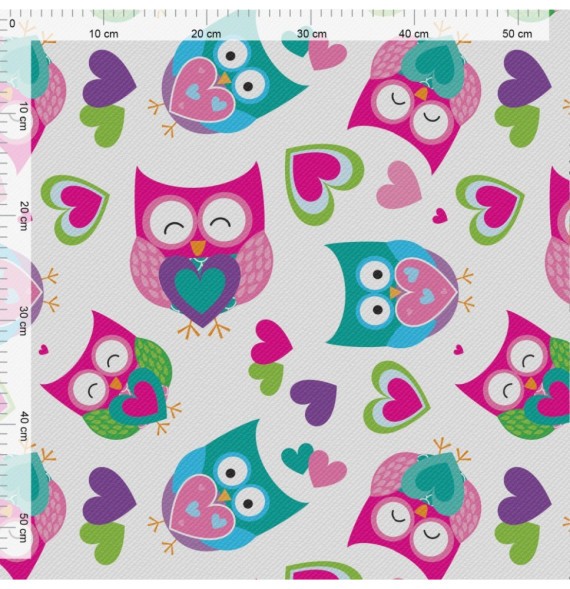Viewport: 570px width, 589px height.
Task: Click the 10 cm mark on top ruler
Action: (103, 34)
